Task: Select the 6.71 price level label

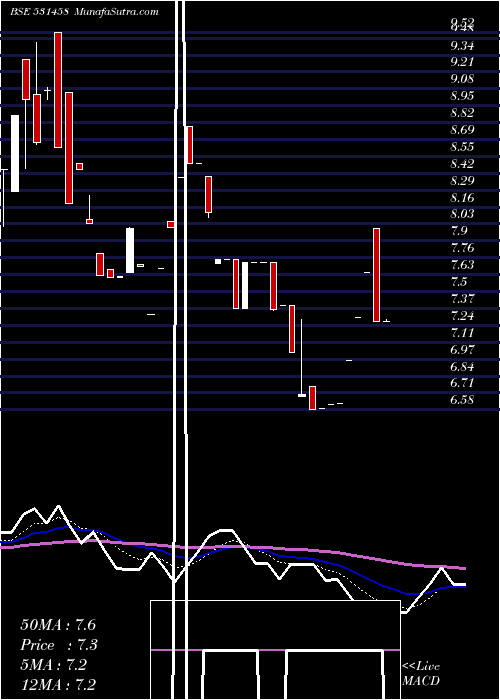Action: 462,383
